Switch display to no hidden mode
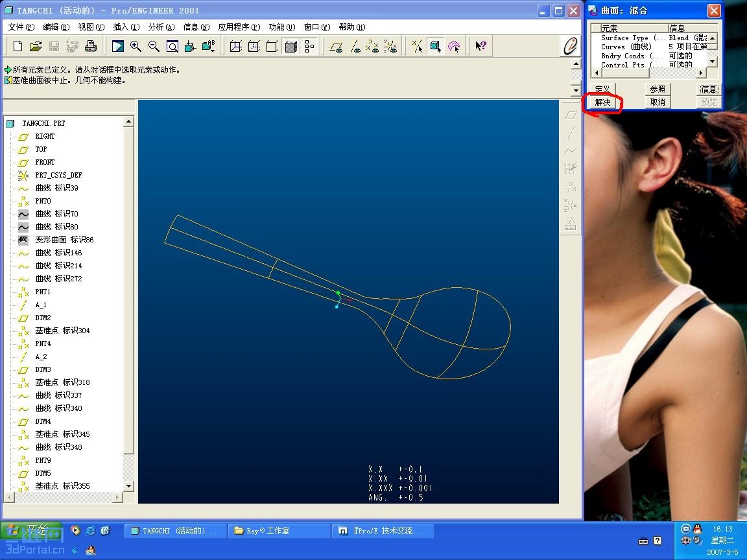Screen dimensions: 747x560 coord(272,46)
